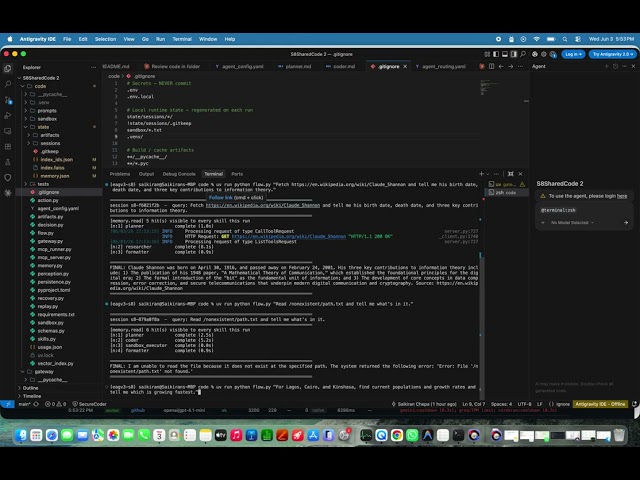Click the shield icon in activity bar
The width and height of the screenshot is (640, 480).
click(8, 178)
